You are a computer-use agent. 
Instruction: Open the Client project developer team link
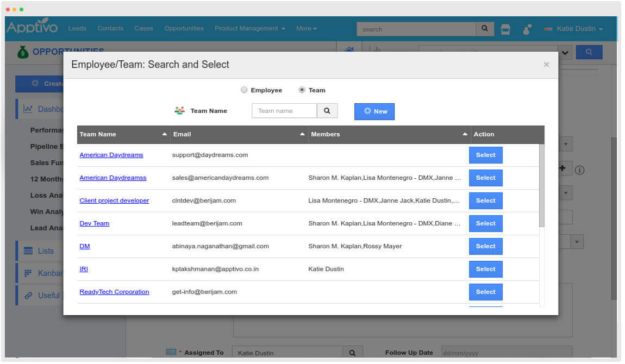tap(114, 200)
